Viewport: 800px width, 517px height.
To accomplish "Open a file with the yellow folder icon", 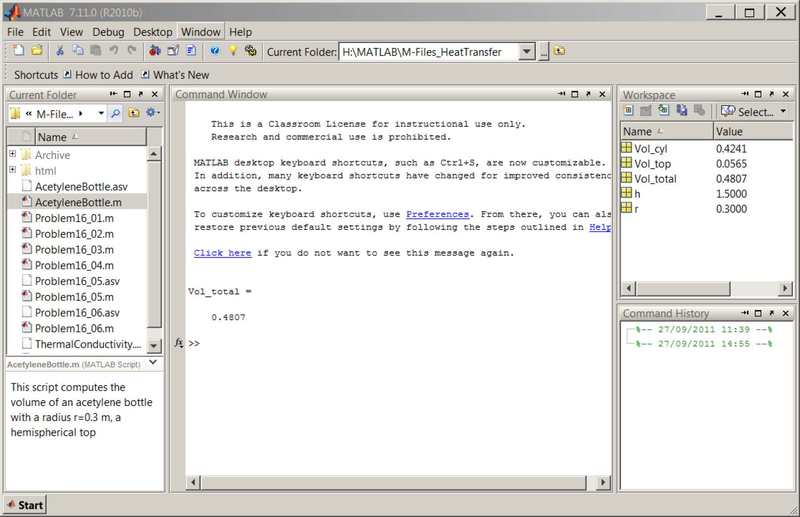I will click(x=37, y=50).
